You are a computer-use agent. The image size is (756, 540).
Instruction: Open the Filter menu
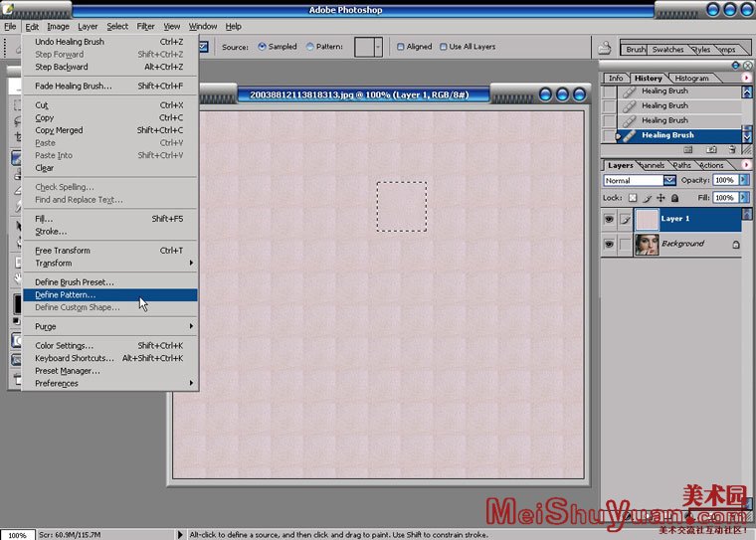pos(145,26)
